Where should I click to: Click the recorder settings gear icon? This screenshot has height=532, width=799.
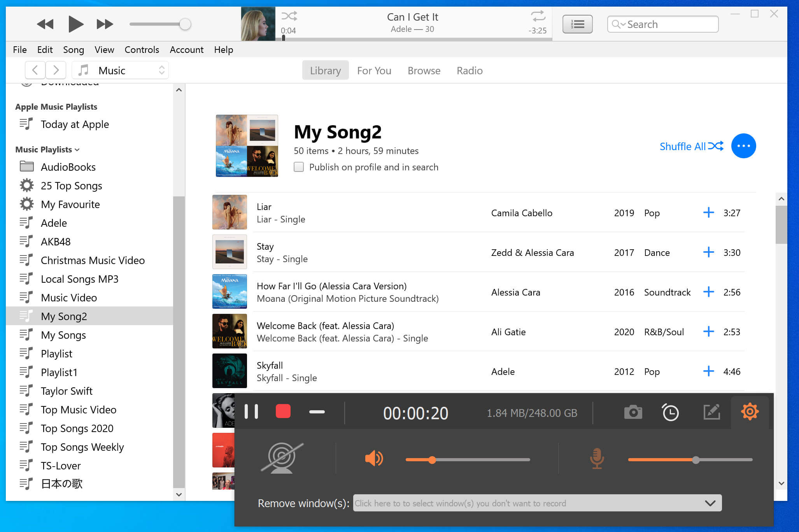click(x=750, y=412)
